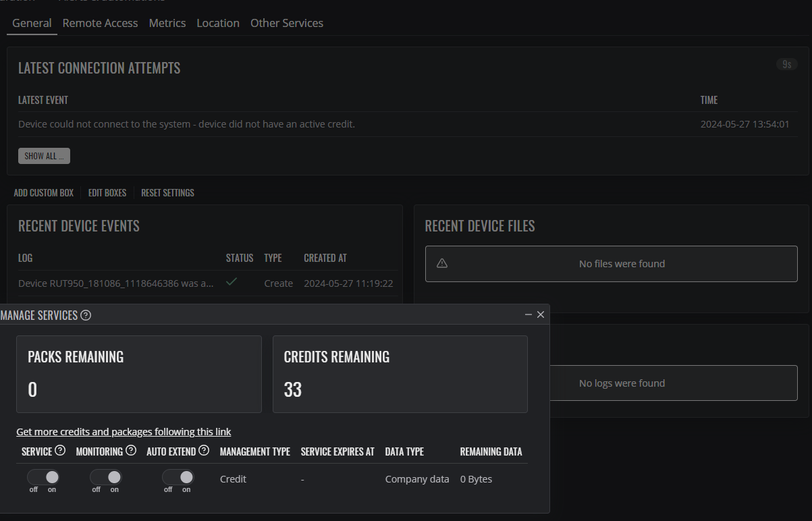Click the Company data value

point(417,479)
